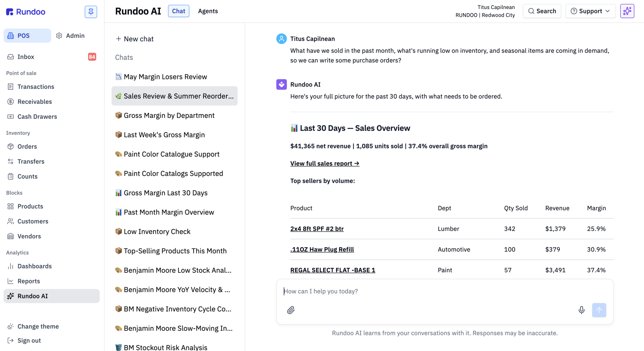Open Benjamin Moore YoY Velocity chat

[x=175, y=290]
